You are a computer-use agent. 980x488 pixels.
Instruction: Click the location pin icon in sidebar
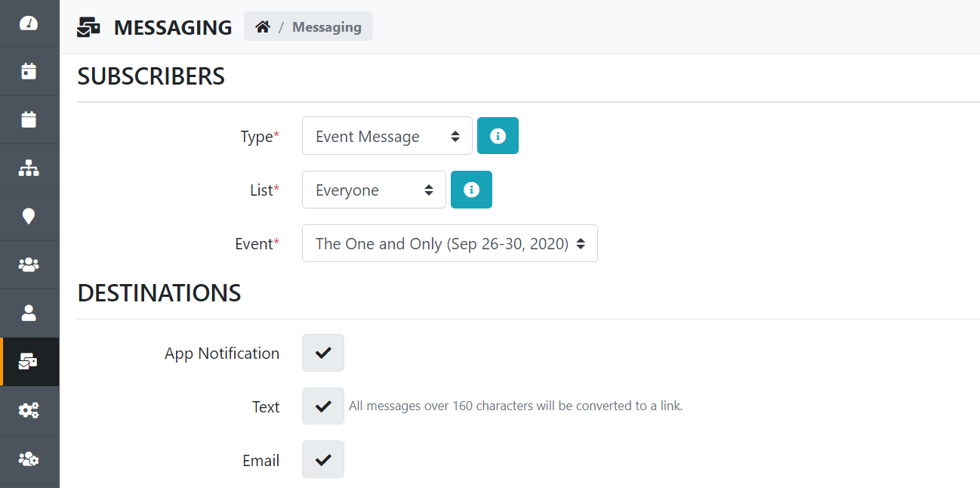(x=29, y=217)
